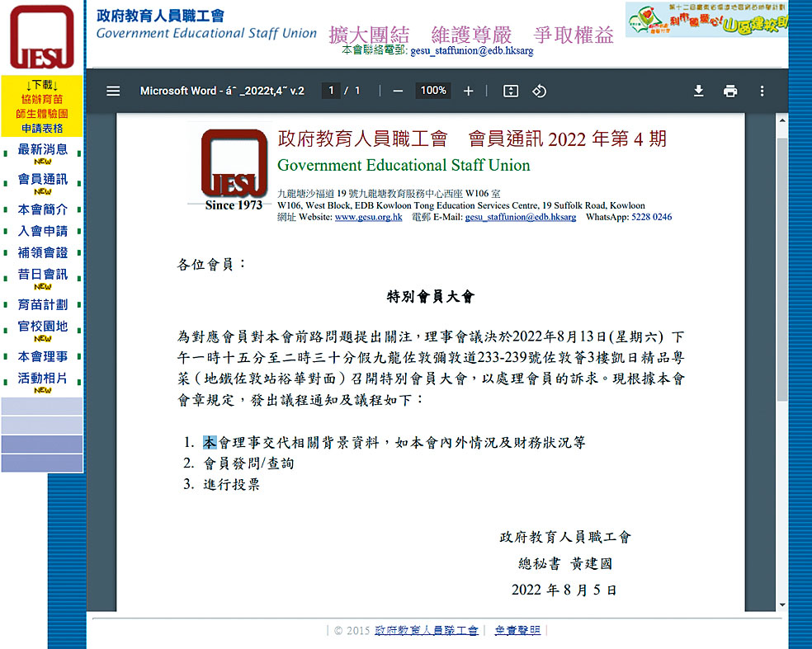Click the 100% zoom level field

(433, 91)
